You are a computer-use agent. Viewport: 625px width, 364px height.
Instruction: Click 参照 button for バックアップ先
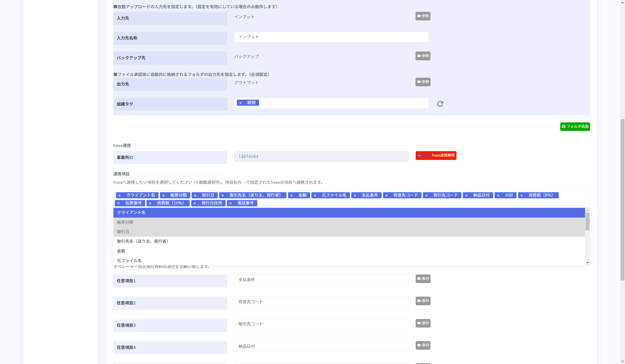423,56
